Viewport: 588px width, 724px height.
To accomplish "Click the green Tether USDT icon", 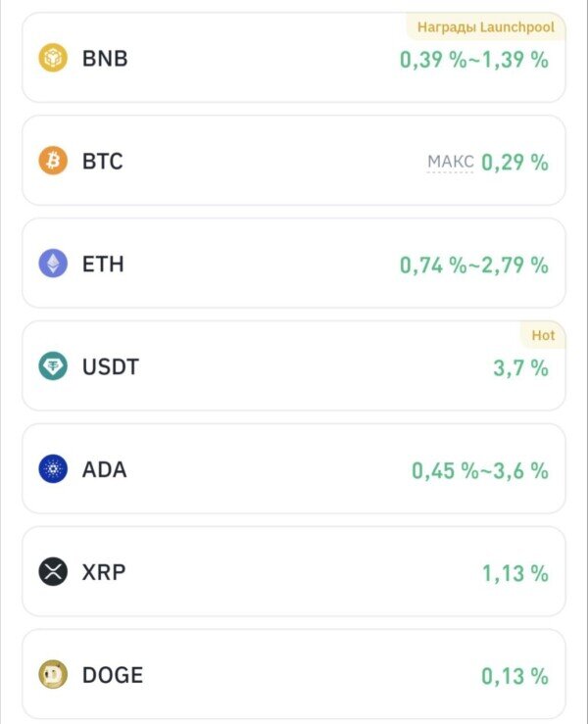I will click(53, 366).
